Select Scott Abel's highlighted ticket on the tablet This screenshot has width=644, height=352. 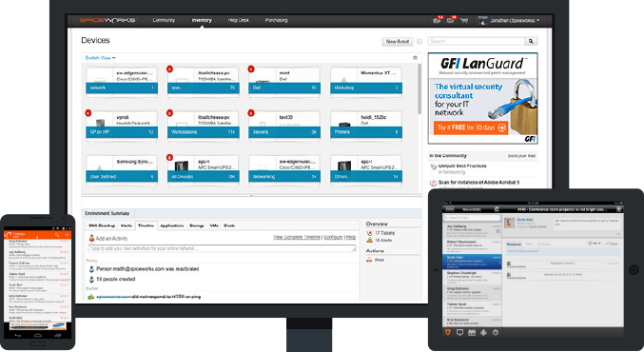coord(472,262)
